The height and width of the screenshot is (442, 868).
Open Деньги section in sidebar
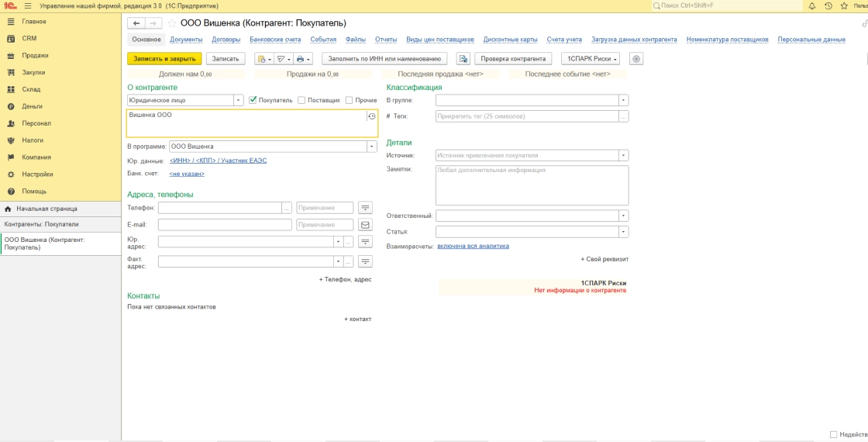tap(60, 106)
